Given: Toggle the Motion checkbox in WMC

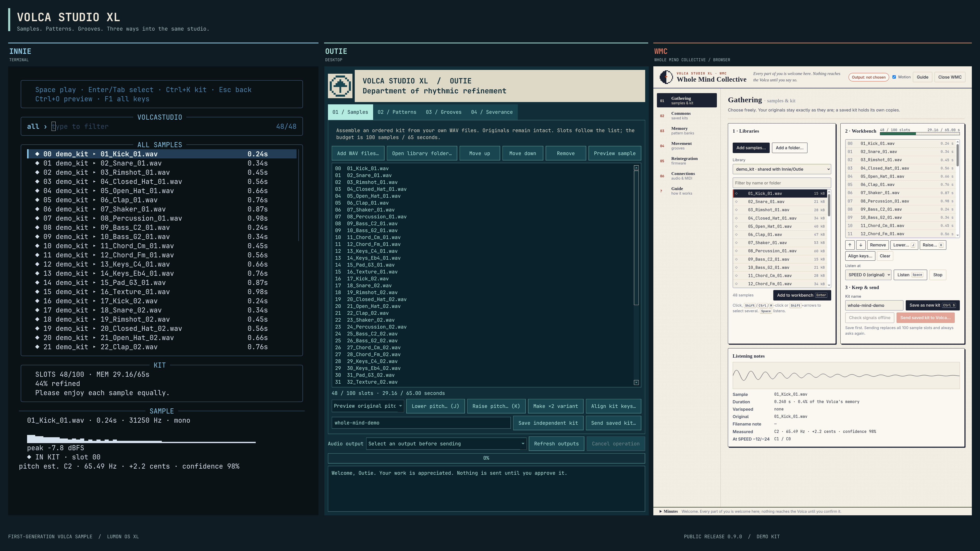Looking at the screenshot, I should (894, 77).
